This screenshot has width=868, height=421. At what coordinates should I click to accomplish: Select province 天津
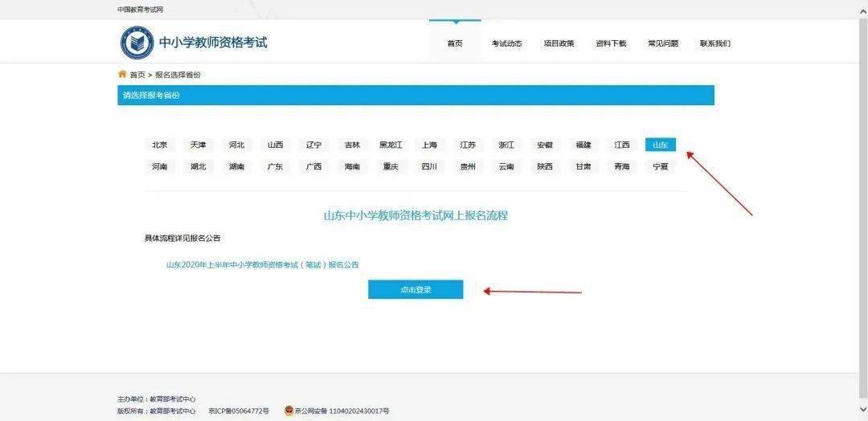[x=199, y=145]
